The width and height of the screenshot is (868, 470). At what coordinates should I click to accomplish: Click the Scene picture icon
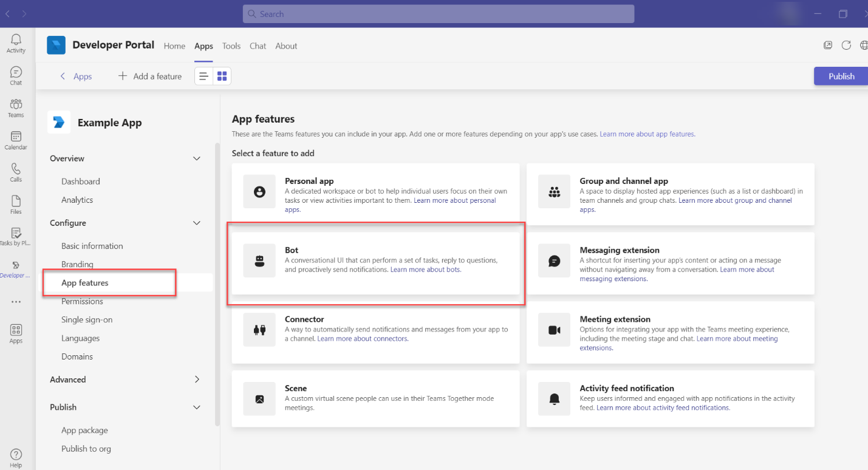pos(259,399)
